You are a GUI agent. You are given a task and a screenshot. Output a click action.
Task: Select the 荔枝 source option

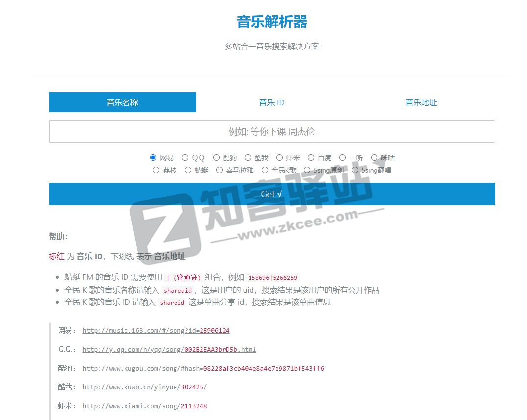(156, 170)
